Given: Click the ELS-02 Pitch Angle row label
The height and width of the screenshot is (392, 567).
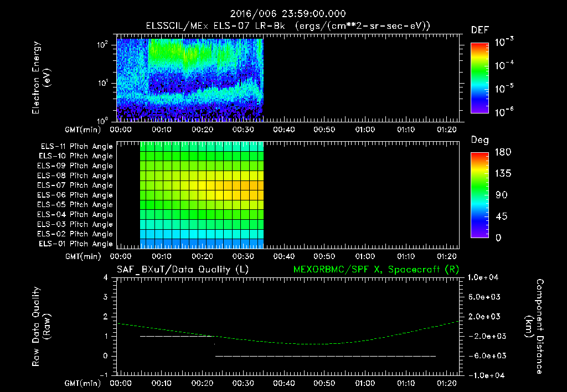Looking at the screenshot, I should [75, 234].
